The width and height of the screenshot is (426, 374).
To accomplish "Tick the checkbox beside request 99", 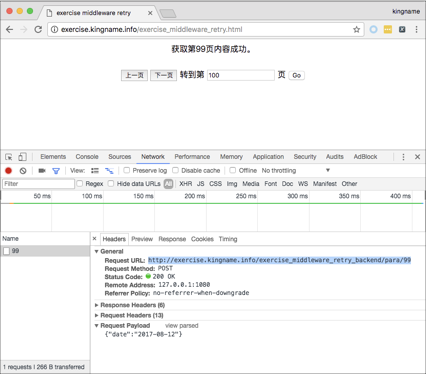I will click(x=6, y=251).
